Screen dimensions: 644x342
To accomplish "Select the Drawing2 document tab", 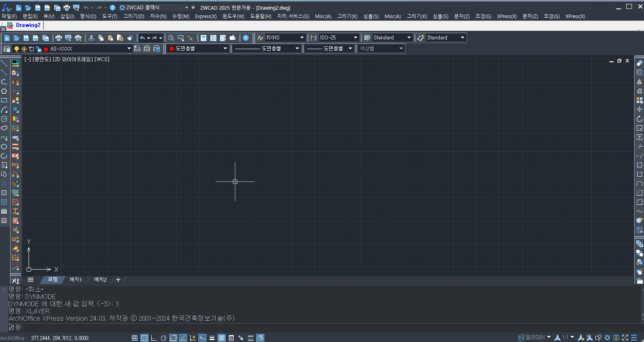I will click(28, 25).
